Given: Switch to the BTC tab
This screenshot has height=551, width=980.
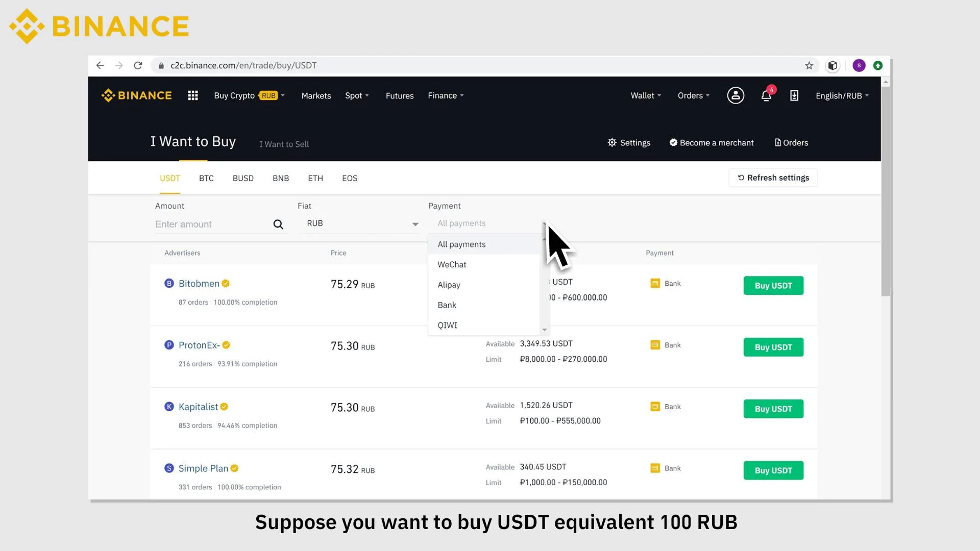Looking at the screenshot, I should [206, 178].
